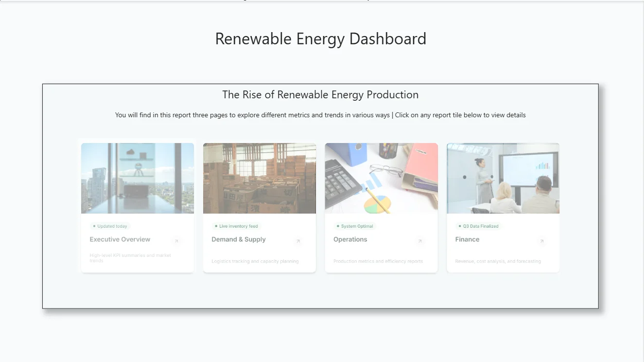Open Operations via its arrow icon

click(x=420, y=241)
